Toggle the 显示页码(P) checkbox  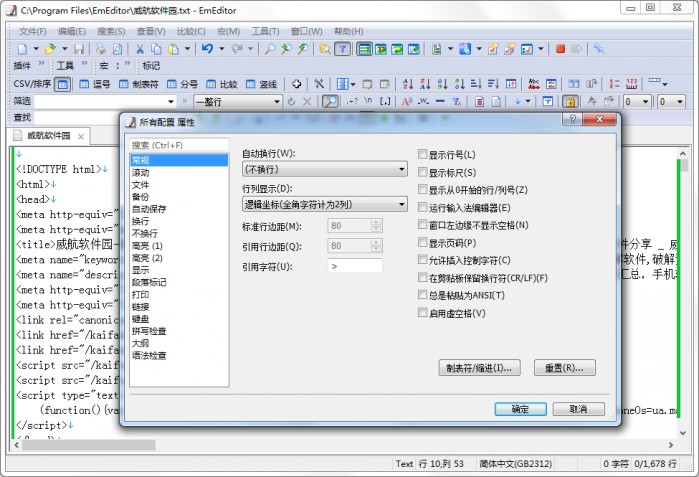422,243
